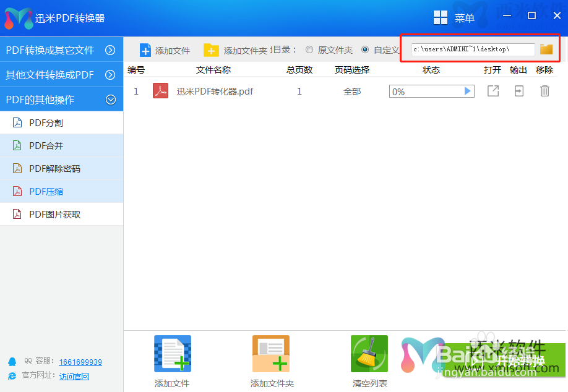Click the 清空列表 label at bottom

click(370, 383)
